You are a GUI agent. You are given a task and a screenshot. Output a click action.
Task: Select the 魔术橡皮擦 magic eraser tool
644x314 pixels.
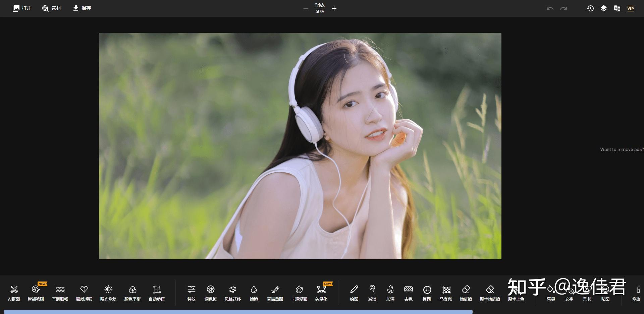click(490, 293)
